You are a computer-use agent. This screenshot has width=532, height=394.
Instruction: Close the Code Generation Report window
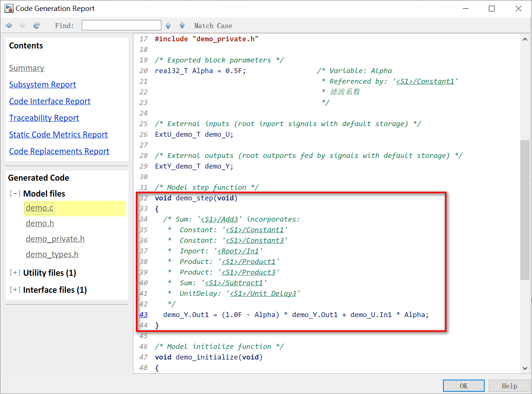(518, 8)
